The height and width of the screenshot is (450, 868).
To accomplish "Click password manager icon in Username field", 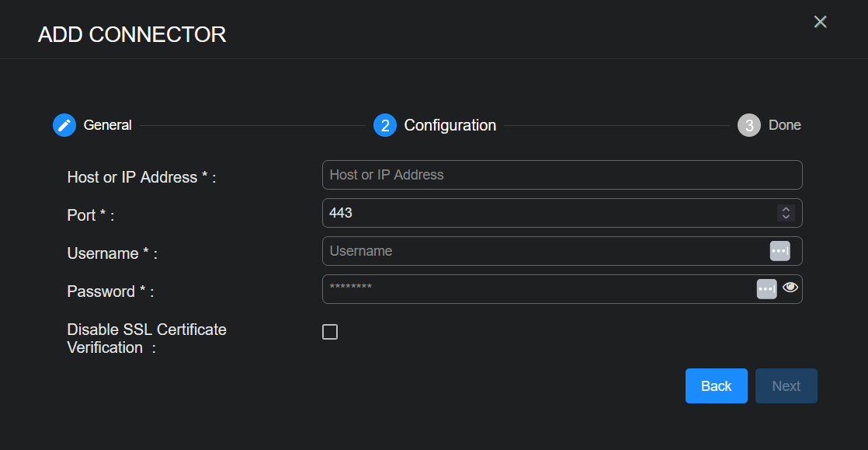I will (x=779, y=251).
